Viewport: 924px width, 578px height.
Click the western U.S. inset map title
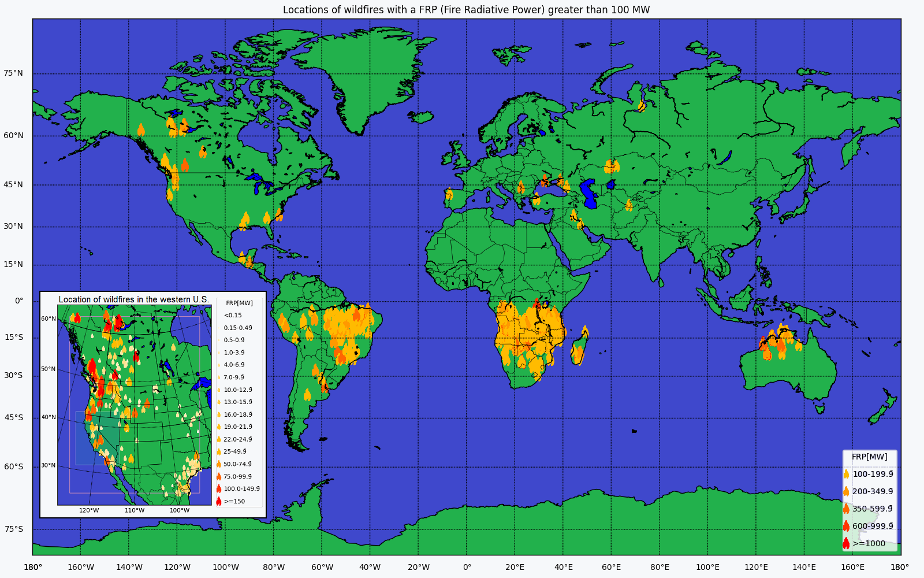133,299
